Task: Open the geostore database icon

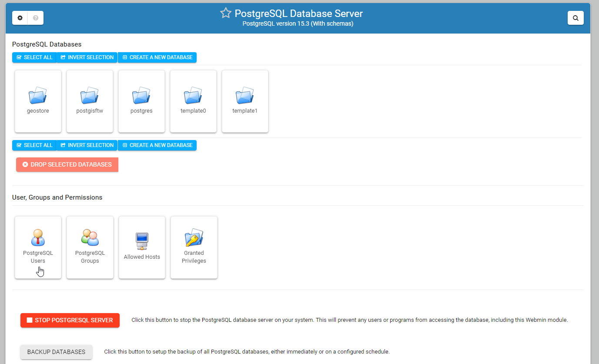Action: tap(38, 96)
